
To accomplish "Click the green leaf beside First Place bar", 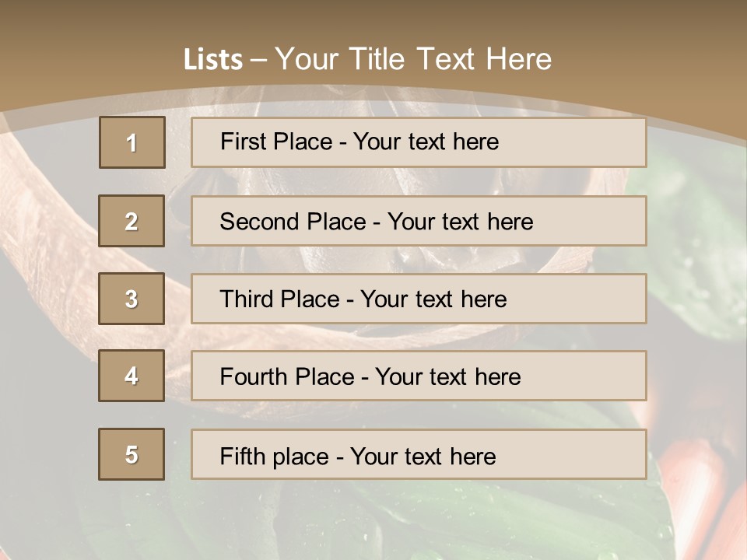I will (685, 194).
